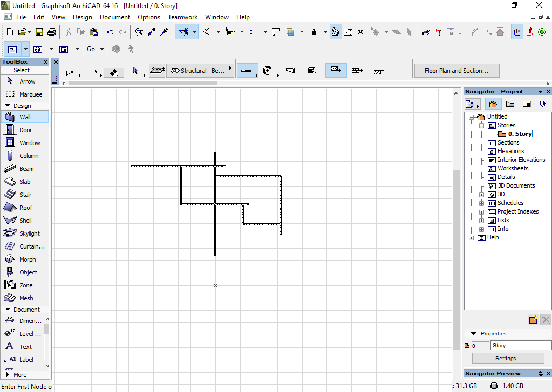Click the Undo arrow icon
The height and width of the screenshot is (392, 552).
click(110, 32)
